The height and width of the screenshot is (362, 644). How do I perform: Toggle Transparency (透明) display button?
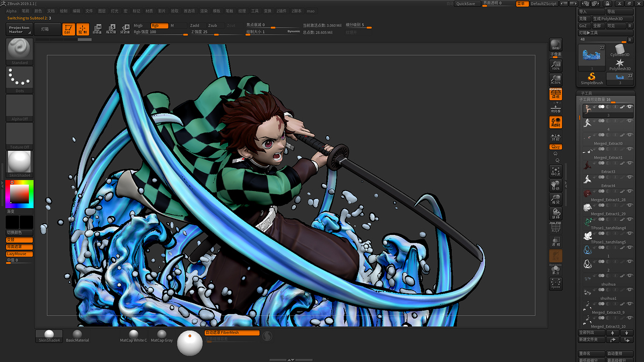[556, 242]
